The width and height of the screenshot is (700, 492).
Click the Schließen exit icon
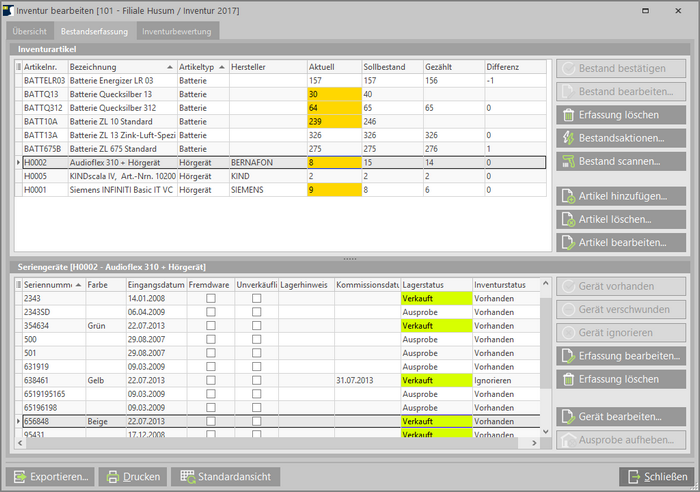(633, 477)
